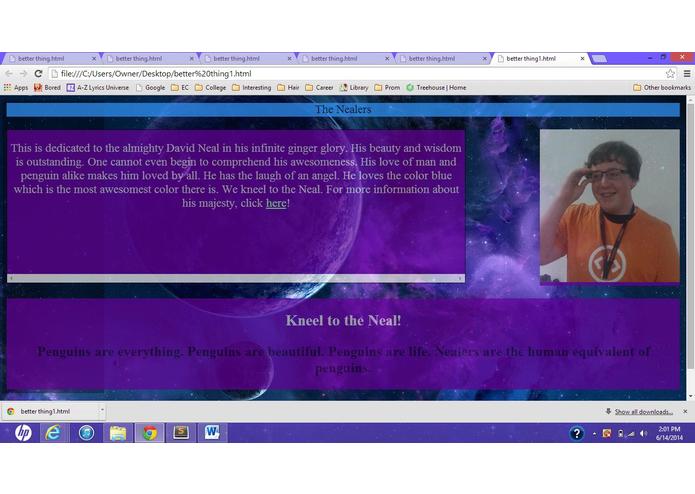Open the Chrome hamburger menu

click(x=687, y=74)
